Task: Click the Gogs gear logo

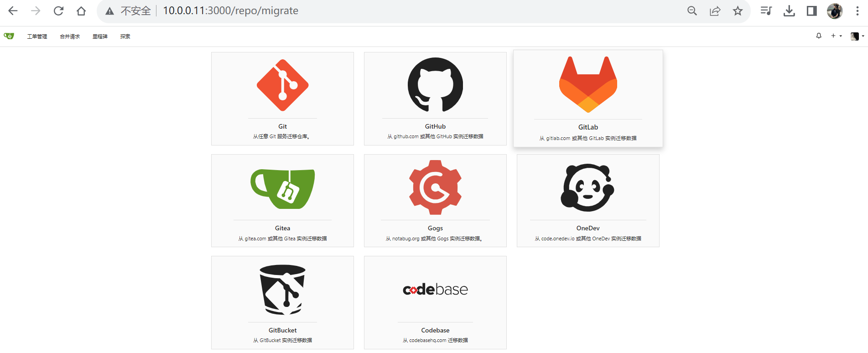Action: pyautogui.click(x=435, y=187)
